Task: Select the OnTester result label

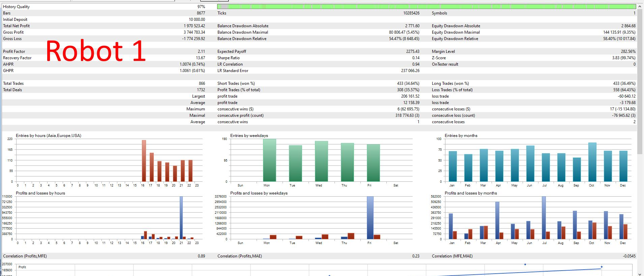Action: tap(445, 64)
